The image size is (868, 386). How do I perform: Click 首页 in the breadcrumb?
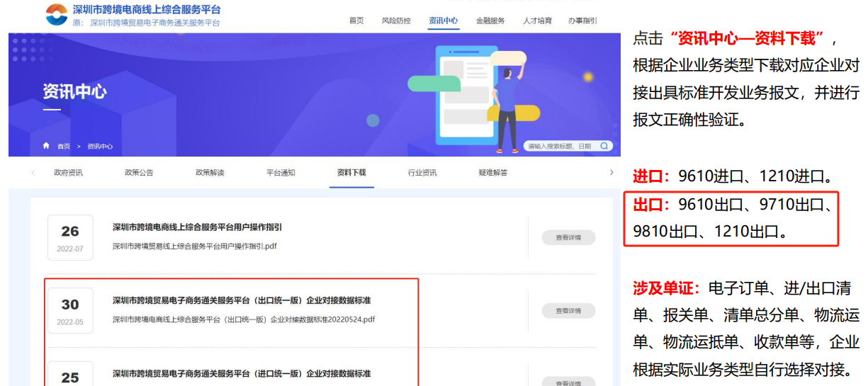64,147
